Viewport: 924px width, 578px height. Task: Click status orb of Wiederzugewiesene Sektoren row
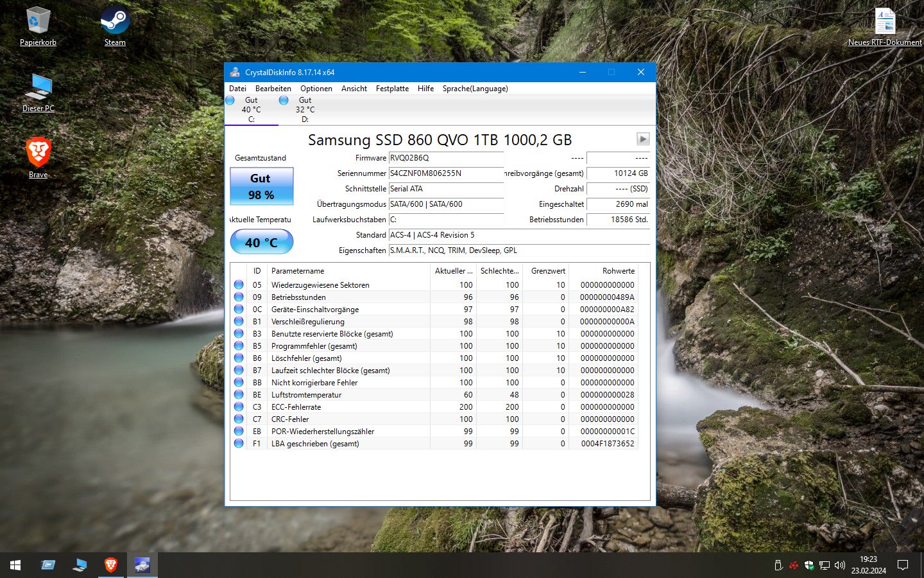pyautogui.click(x=239, y=285)
